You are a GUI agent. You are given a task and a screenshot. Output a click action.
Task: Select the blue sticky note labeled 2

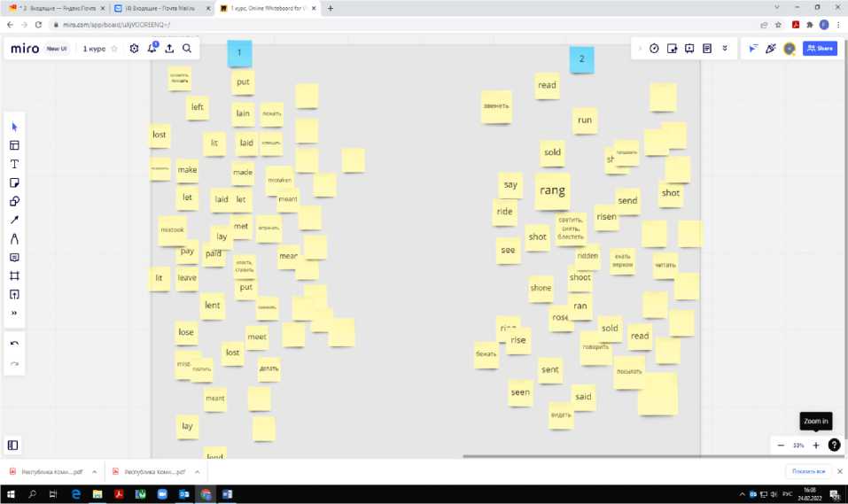coord(581,59)
